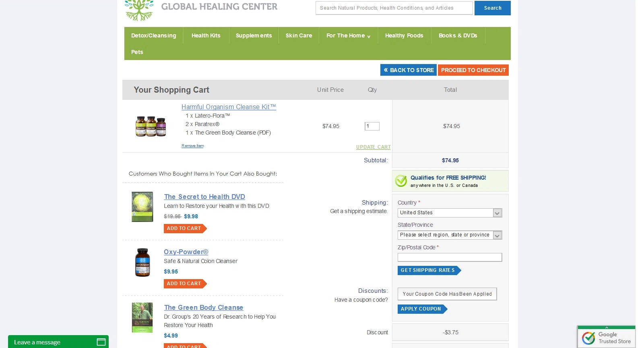
Task: Click Update Cart link
Action: point(374,147)
